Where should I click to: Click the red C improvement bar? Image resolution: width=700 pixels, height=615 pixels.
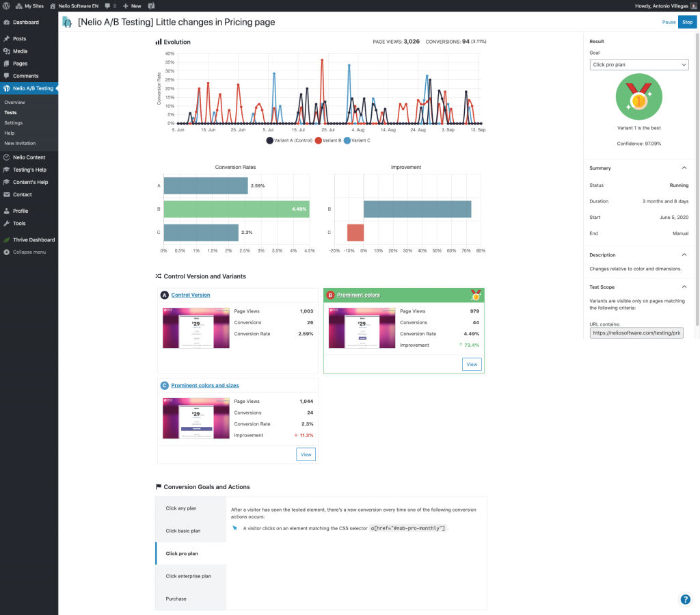(x=355, y=233)
